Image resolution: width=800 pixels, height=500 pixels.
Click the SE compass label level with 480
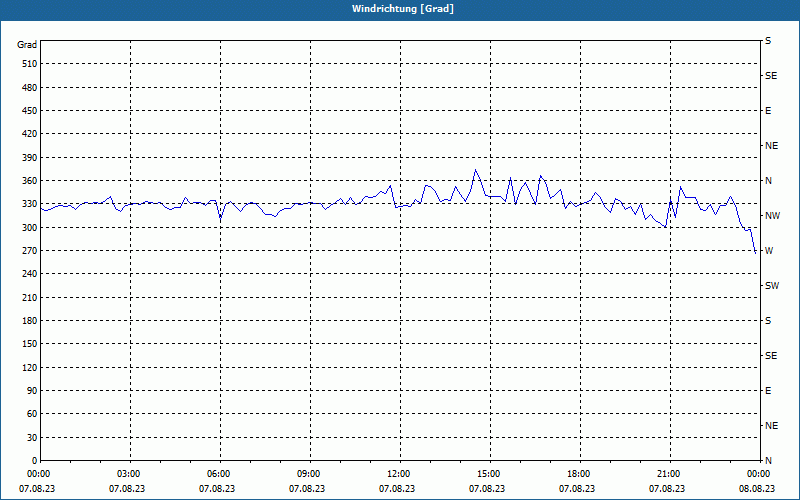771,76
